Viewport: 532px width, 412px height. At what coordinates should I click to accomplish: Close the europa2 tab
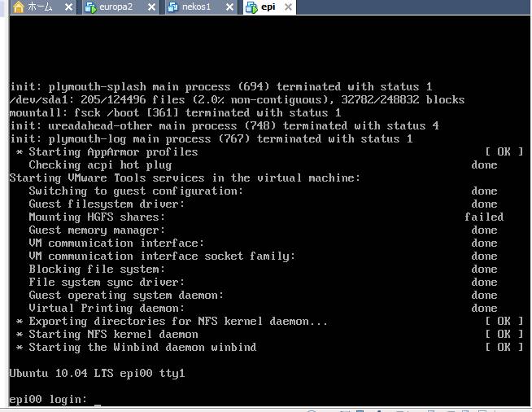point(150,7)
